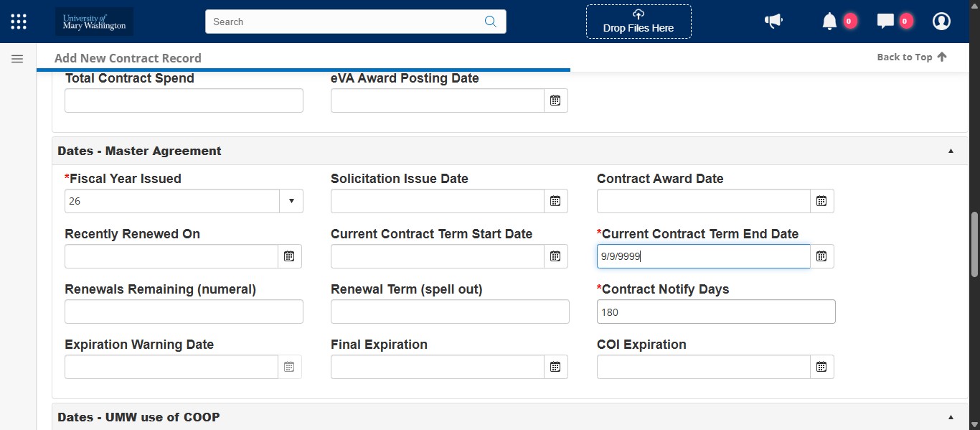Click the Back to Top link
Viewport: 980px width, 430px height.
point(912,57)
